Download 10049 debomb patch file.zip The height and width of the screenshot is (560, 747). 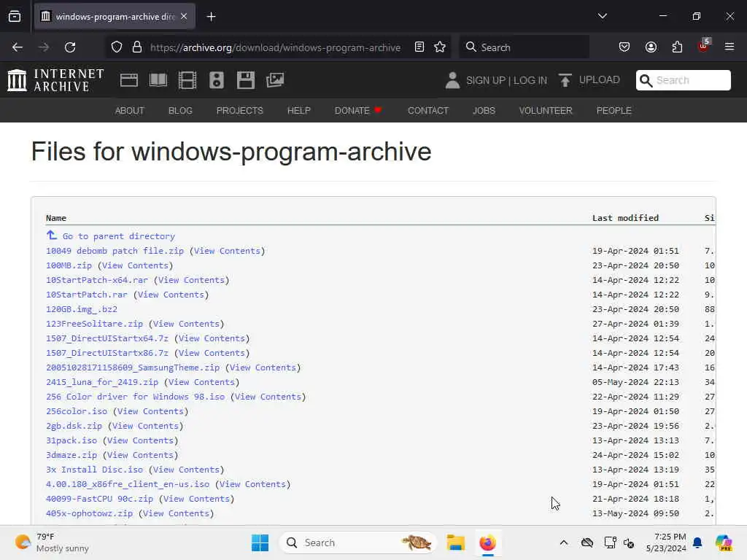click(x=115, y=251)
